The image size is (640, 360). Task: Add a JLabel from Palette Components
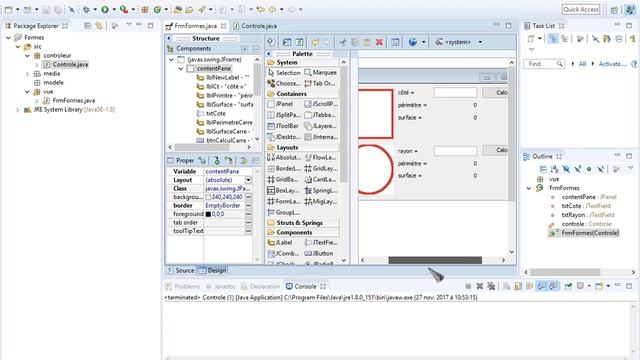click(280, 242)
